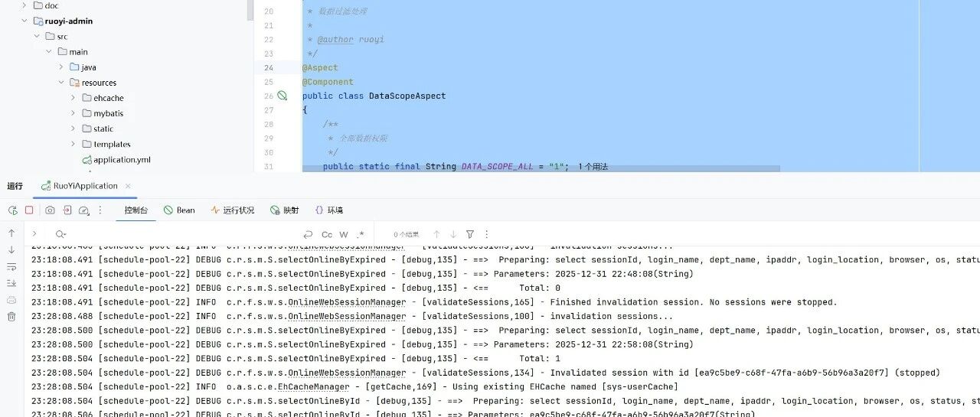Image resolution: width=980 pixels, height=417 pixels.
Task: Click the console search input field
Action: pyautogui.click(x=184, y=234)
